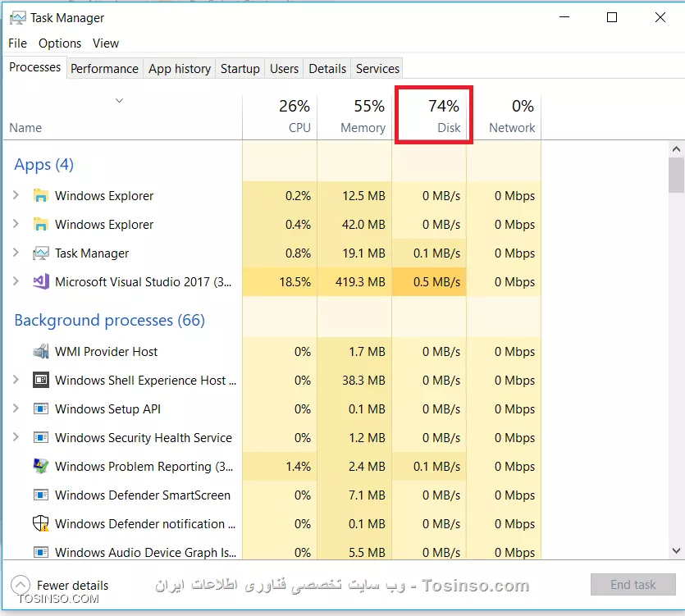Click the Windows Problem Reporting icon
685x616 pixels.
click(41, 466)
